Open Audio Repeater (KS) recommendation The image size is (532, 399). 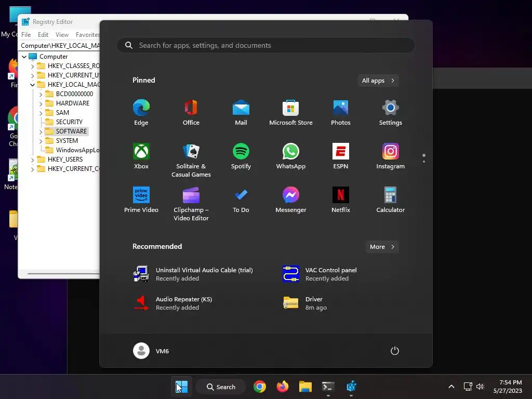coord(173,303)
